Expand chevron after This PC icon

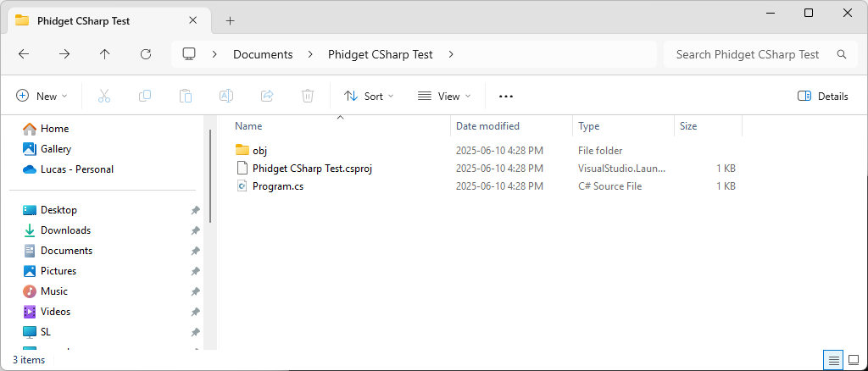click(215, 54)
